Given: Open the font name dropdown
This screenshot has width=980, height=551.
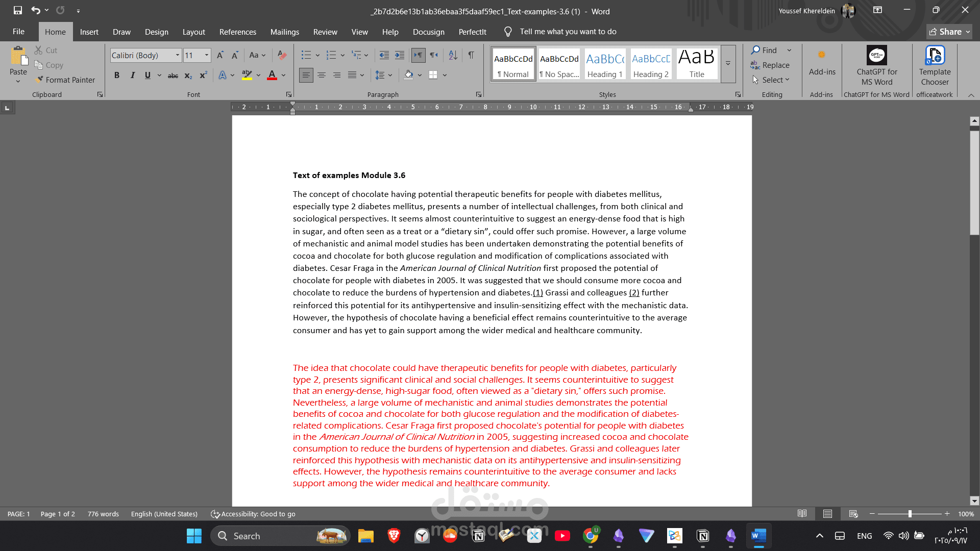Looking at the screenshot, I should pos(178,55).
